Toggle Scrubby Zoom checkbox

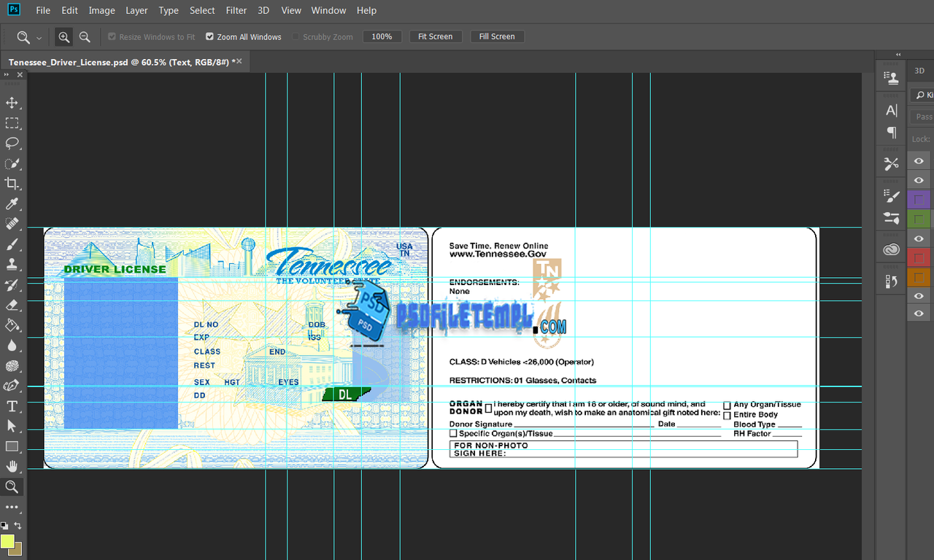tap(296, 36)
